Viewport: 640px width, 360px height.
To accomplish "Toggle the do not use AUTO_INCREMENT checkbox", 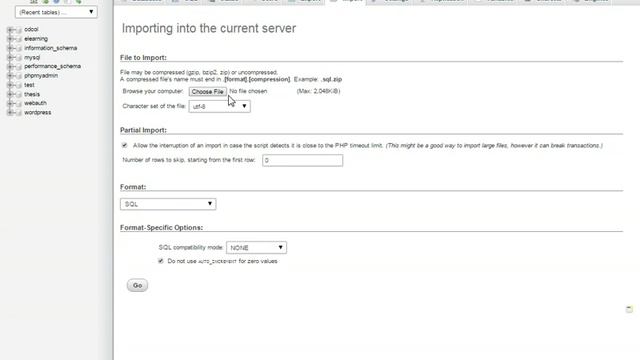I will click(x=161, y=261).
